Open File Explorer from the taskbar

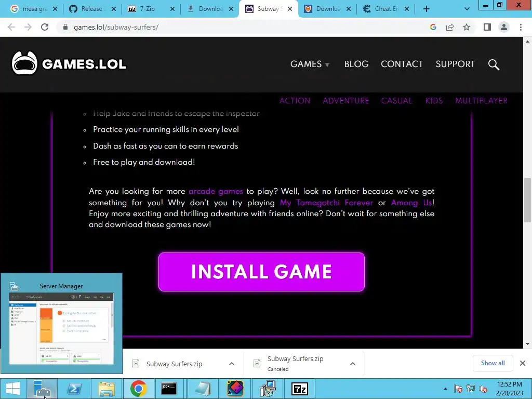tap(107, 389)
